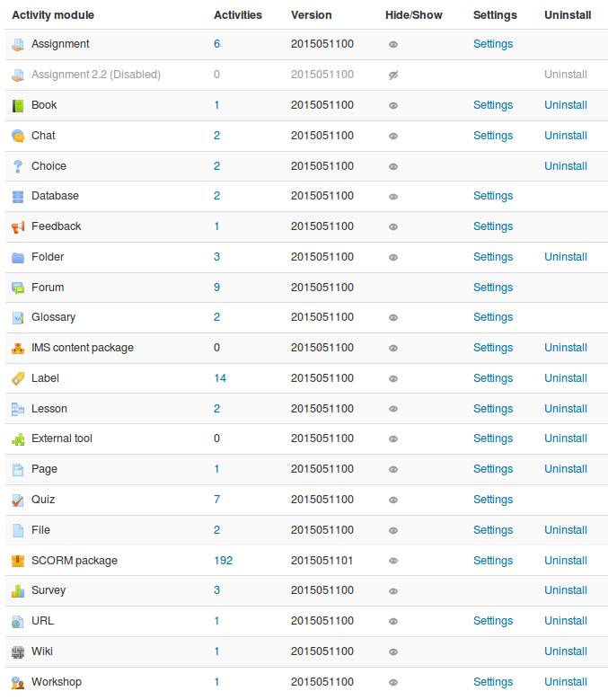Open the 192 SCORM package activities
This screenshot has height=700, width=608.
tap(223, 561)
